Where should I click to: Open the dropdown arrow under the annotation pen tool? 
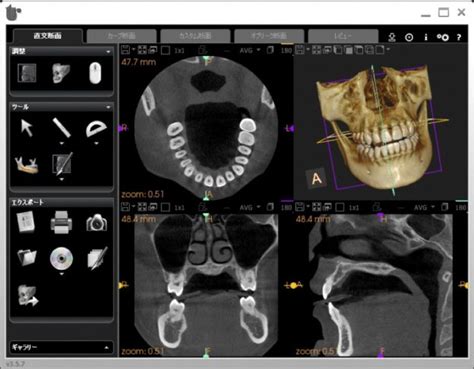point(62,179)
